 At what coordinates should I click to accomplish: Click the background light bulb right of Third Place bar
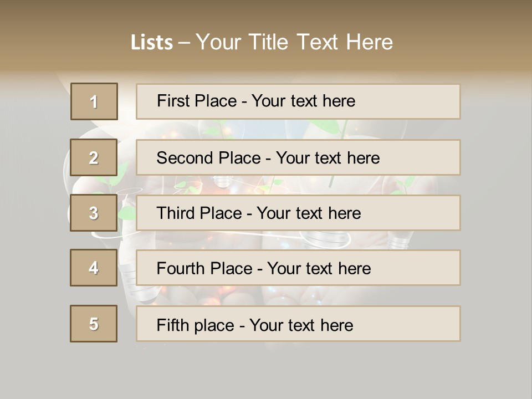(400, 239)
